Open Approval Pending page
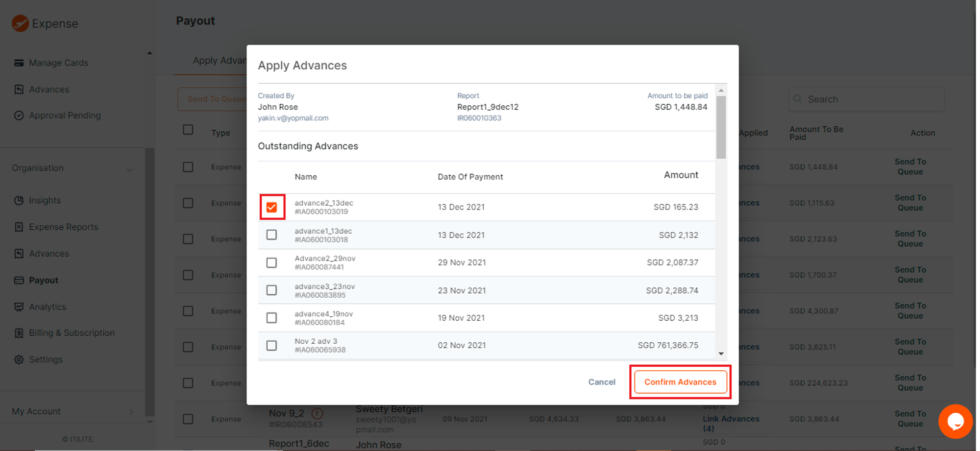Image resolution: width=980 pixels, height=451 pixels. (65, 116)
